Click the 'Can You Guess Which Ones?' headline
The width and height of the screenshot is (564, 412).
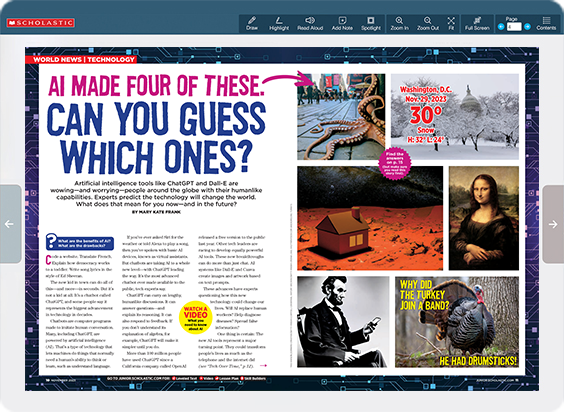(156, 137)
